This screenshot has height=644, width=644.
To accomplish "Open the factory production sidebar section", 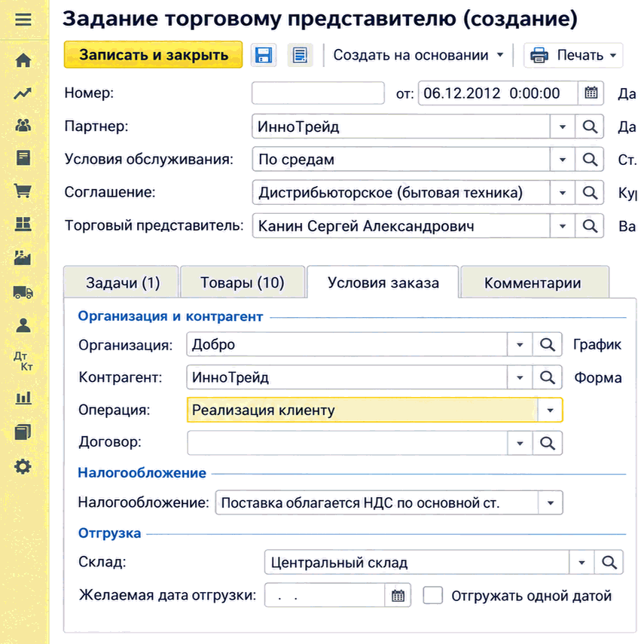I will pos(23,258).
